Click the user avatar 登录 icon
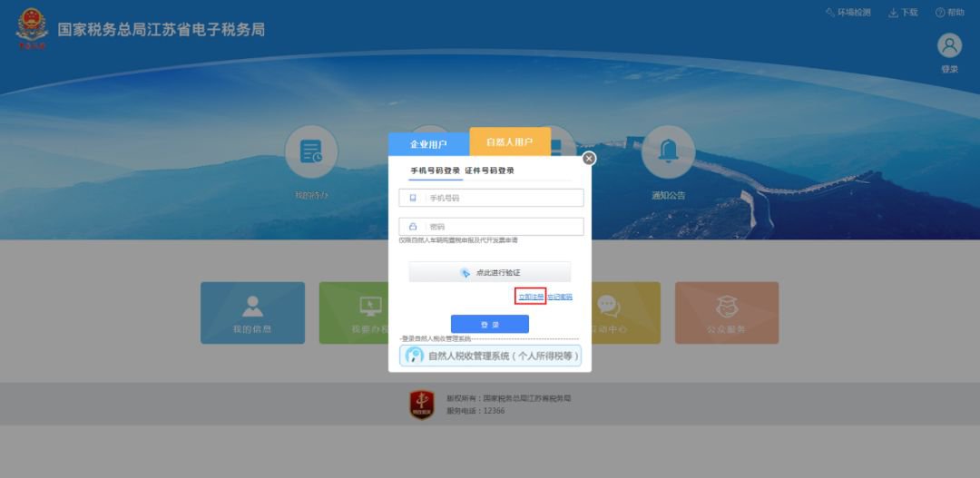This screenshot has width=980, height=478. [x=949, y=46]
